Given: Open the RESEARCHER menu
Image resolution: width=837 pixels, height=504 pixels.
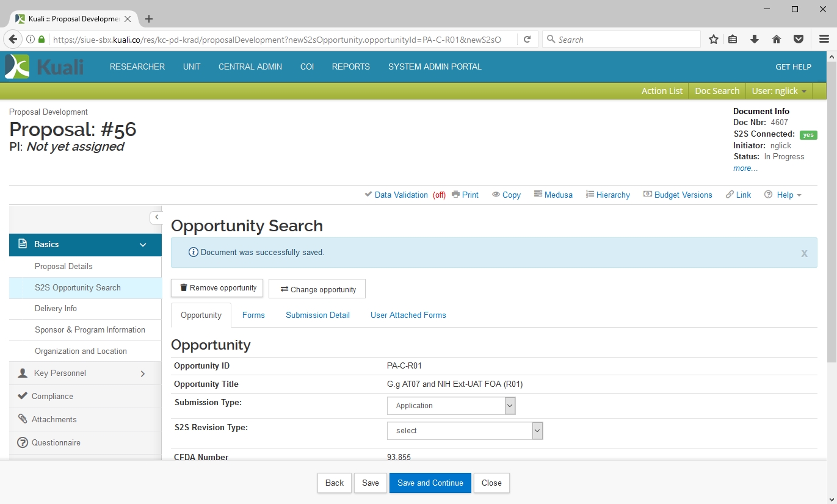Looking at the screenshot, I should [137, 67].
